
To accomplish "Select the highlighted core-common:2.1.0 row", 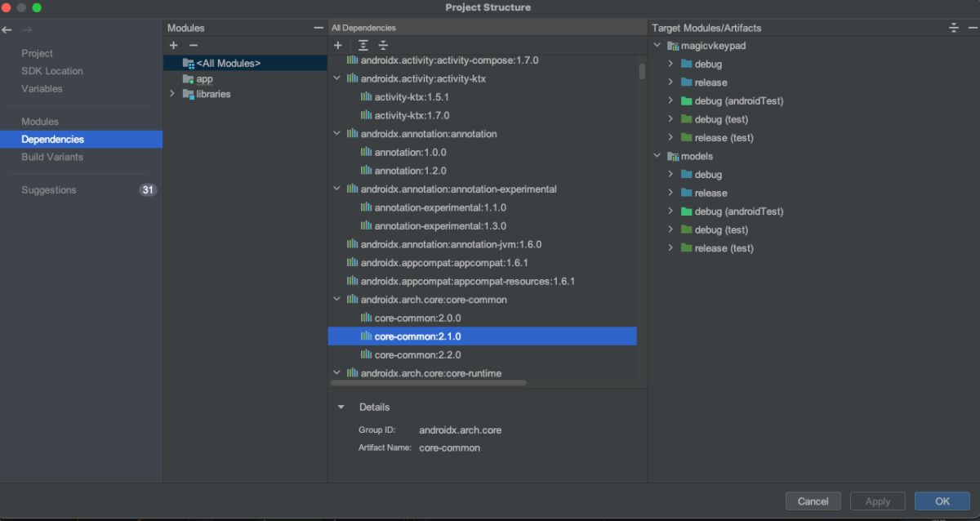I will click(x=482, y=336).
